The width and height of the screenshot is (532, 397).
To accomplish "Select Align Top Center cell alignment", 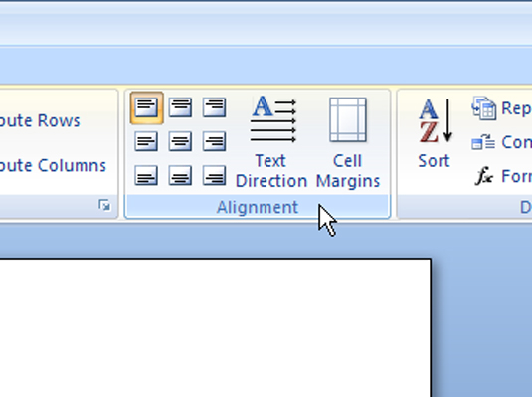I will coord(180,107).
